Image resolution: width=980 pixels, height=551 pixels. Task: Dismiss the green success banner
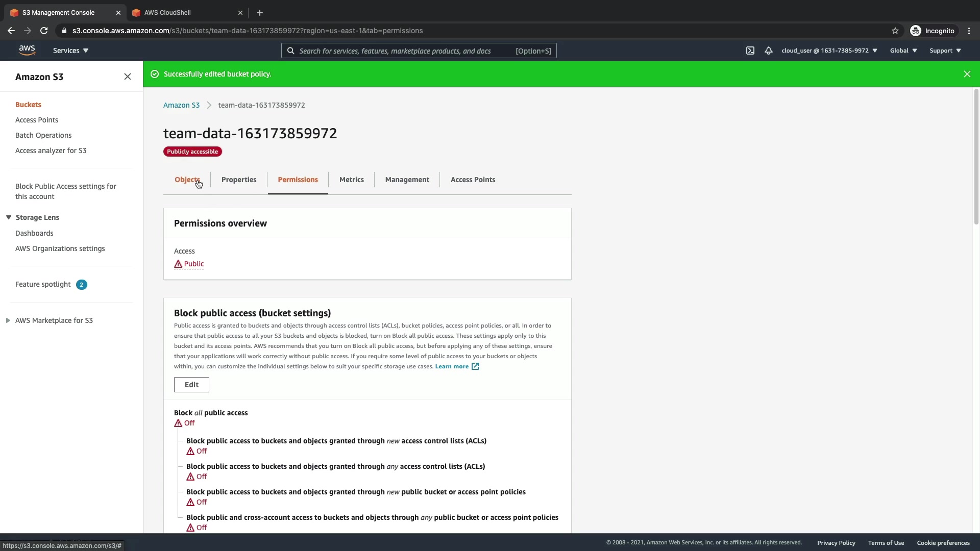click(967, 74)
